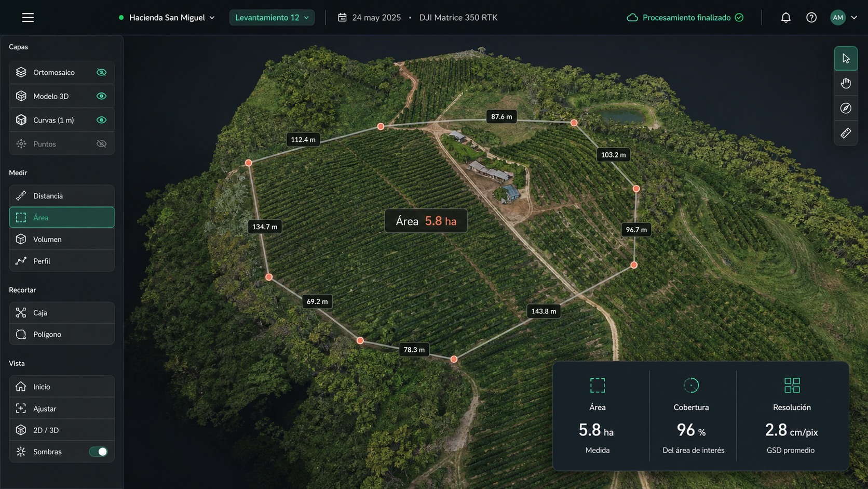This screenshot has width=868, height=489.
Task: Click the AM user avatar
Action: 838,18
